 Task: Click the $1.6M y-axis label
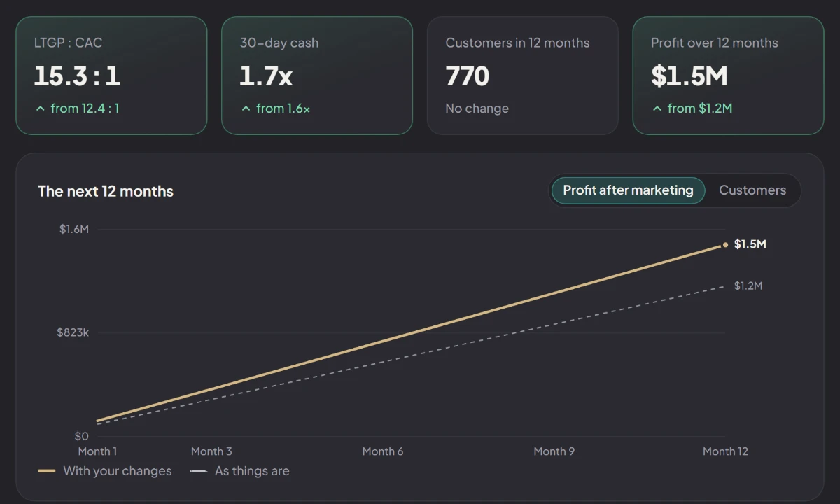point(74,229)
